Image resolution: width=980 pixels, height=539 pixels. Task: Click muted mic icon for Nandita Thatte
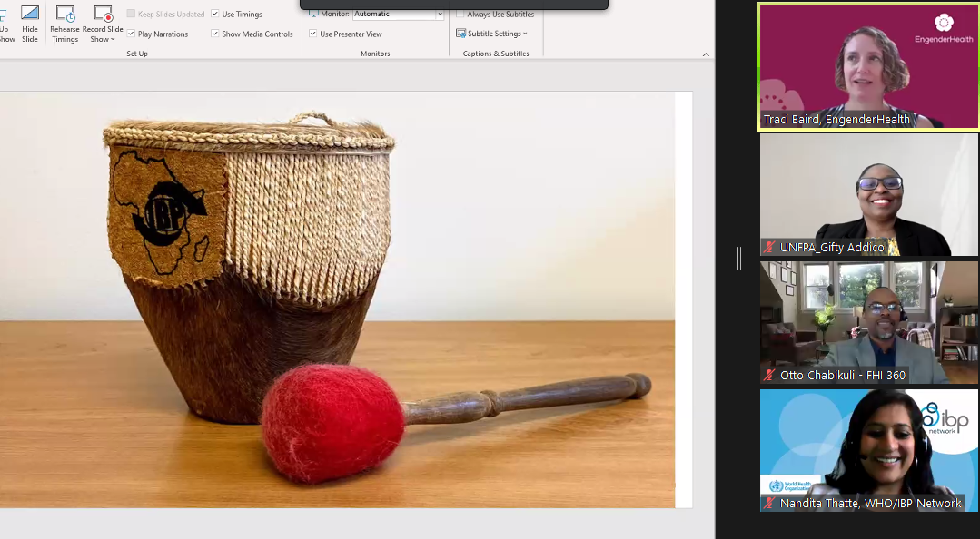click(770, 503)
